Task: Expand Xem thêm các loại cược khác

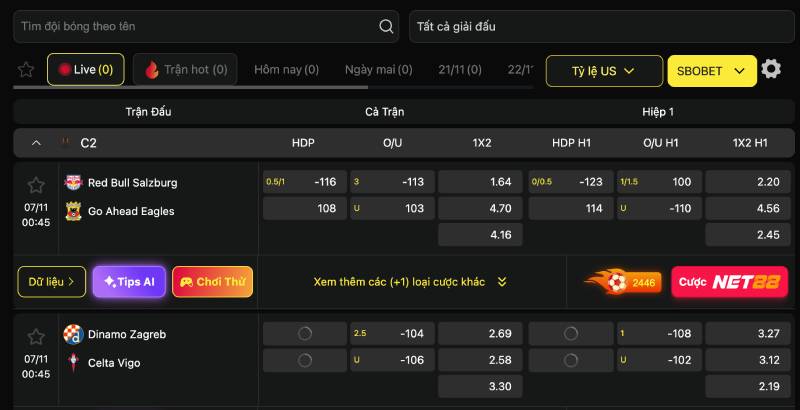Action: coord(410,282)
